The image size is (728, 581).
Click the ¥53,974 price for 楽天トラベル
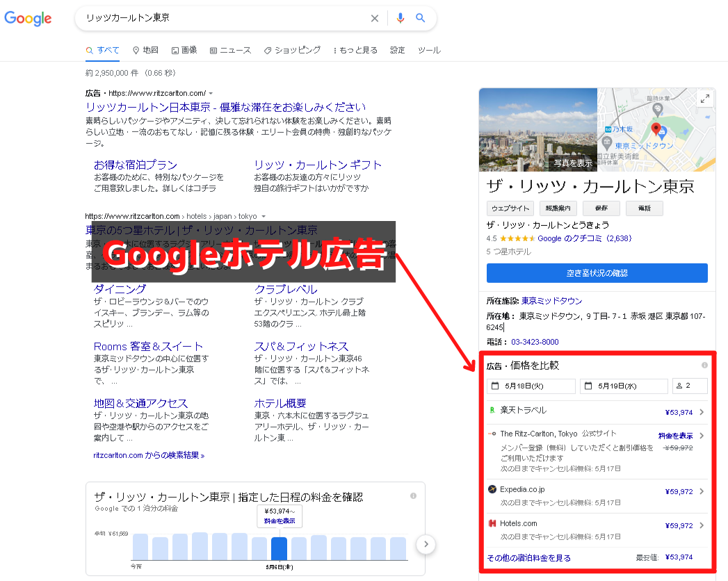tap(679, 413)
